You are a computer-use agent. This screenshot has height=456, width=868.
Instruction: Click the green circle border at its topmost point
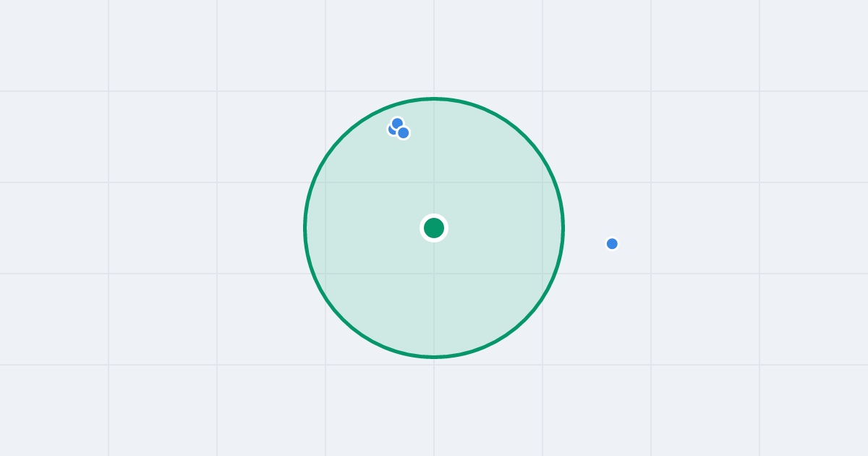(x=434, y=98)
